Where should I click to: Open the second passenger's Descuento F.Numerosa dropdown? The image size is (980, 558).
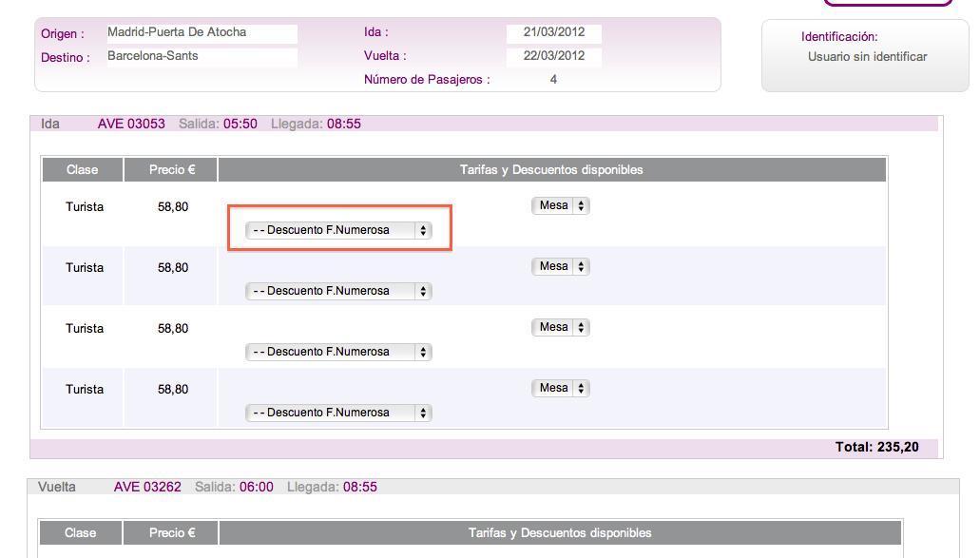338,291
